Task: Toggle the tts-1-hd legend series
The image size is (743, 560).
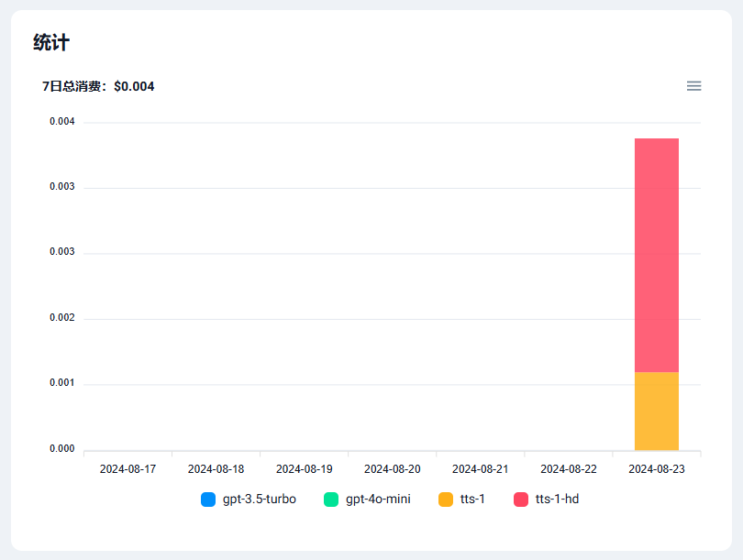Action: 547,500
